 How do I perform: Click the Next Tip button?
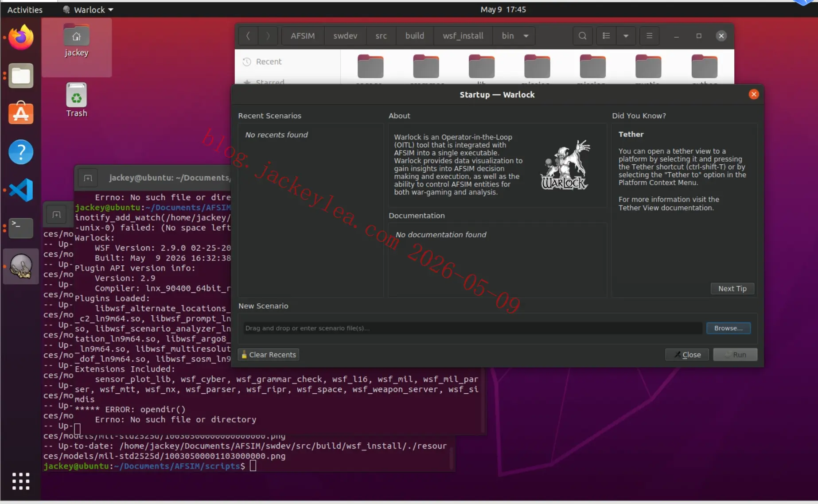click(x=732, y=288)
